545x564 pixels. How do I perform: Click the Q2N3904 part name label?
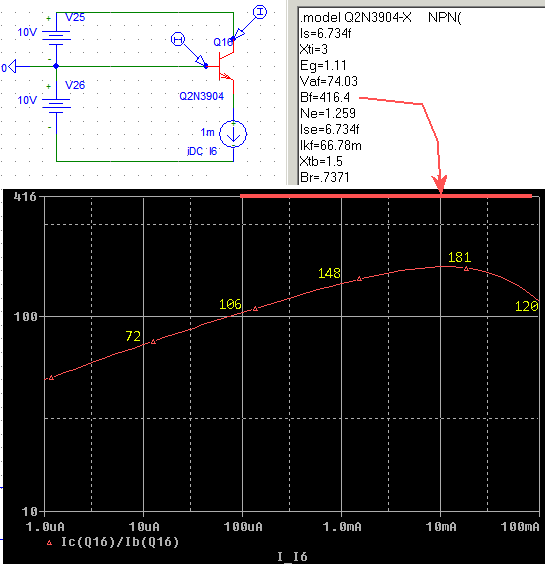pyautogui.click(x=201, y=96)
